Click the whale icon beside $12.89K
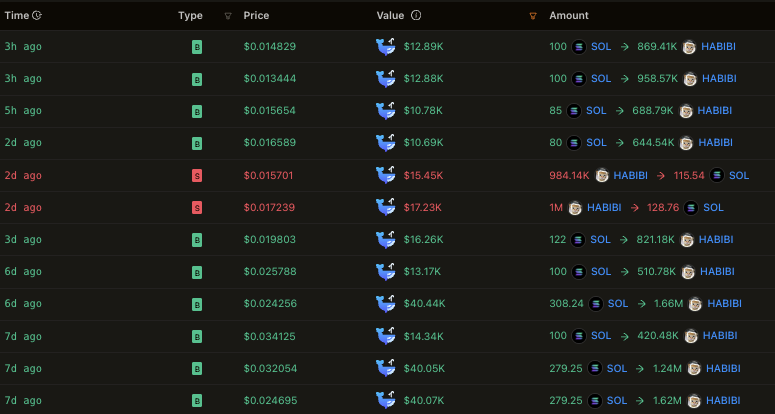This screenshot has height=414, width=775. (386, 46)
